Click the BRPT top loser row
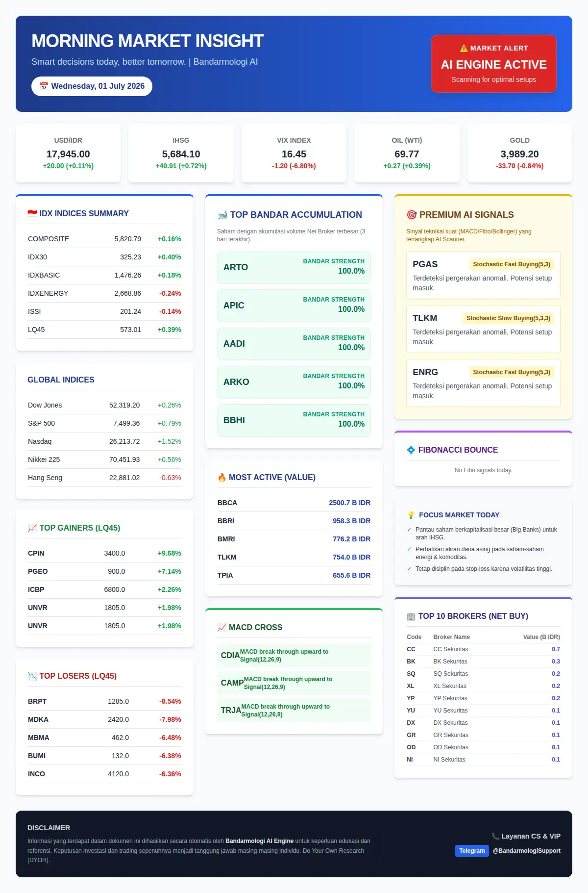588x893 pixels. (104, 701)
